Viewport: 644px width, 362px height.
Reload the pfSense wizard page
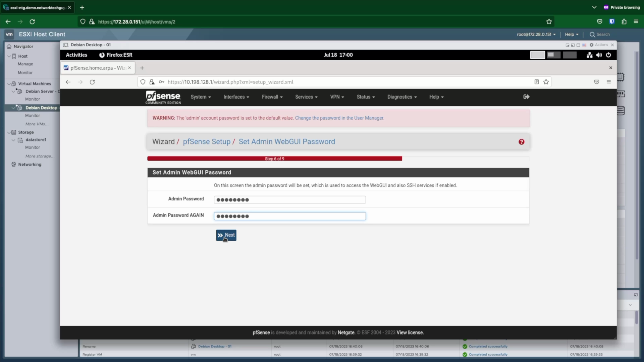(92, 82)
